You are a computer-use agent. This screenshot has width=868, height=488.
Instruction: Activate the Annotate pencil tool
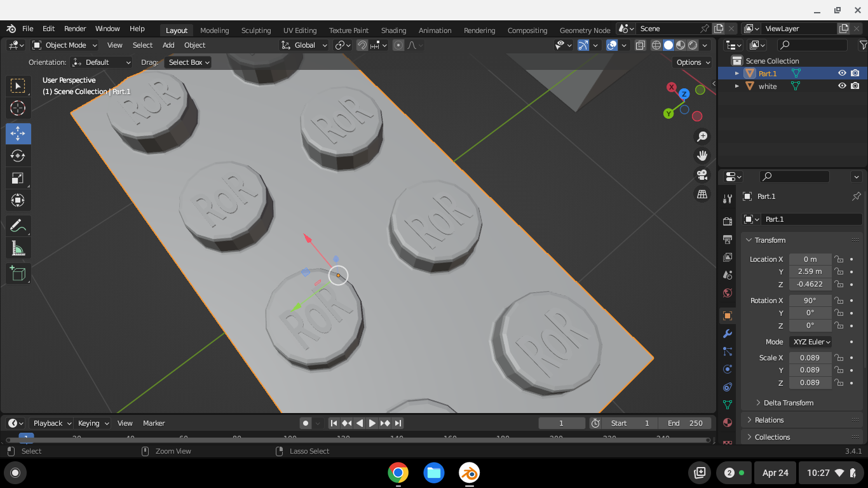pyautogui.click(x=18, y=226)
